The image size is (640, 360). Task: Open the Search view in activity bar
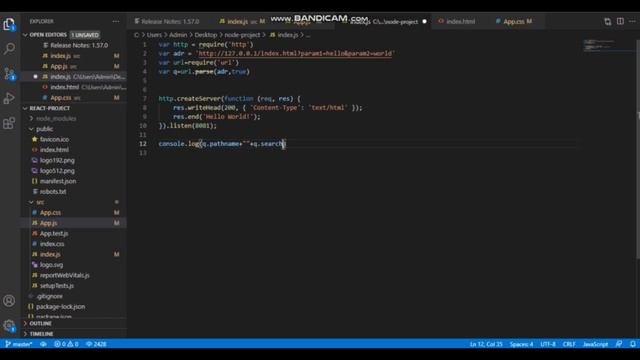pyautogui.click(x=9, y=49)
